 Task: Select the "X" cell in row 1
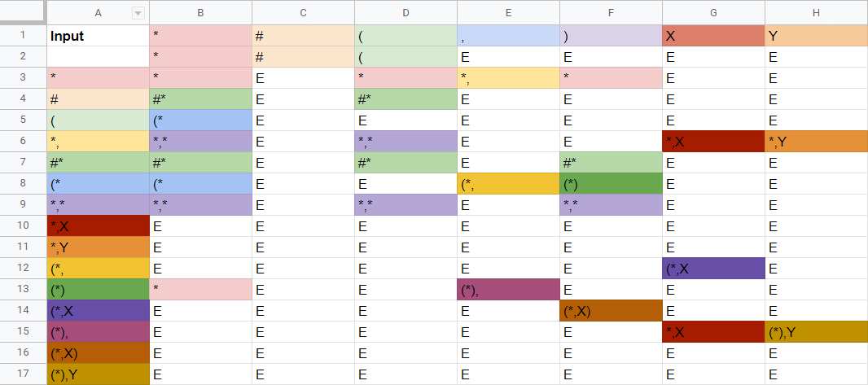(x=713, y=36)
